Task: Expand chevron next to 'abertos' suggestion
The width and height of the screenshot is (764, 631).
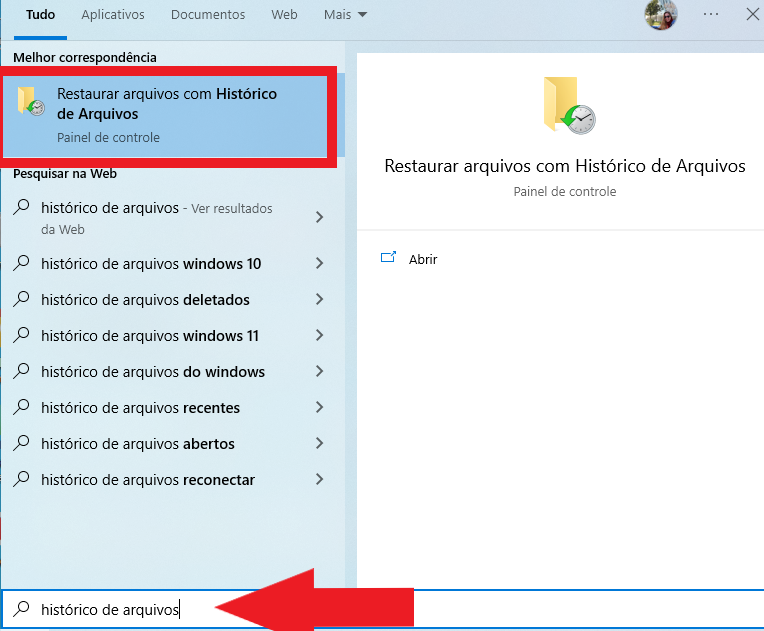Action: [x=320, y=444]
